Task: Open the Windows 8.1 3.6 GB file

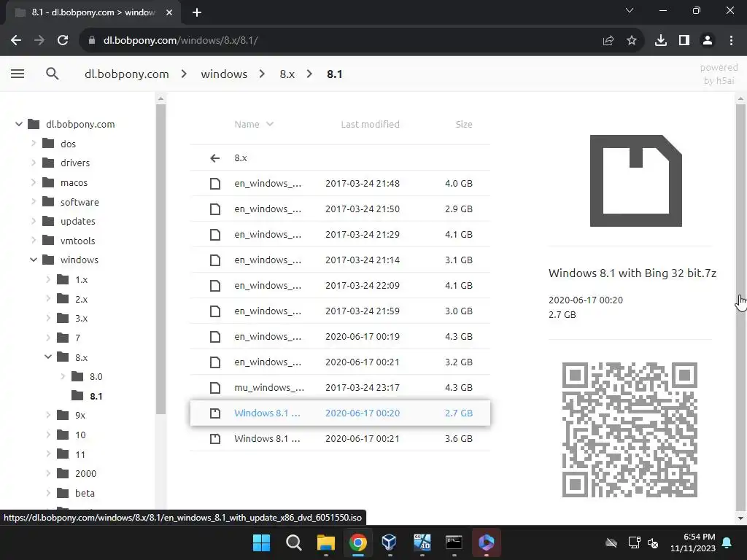Action: coord(340,438)
